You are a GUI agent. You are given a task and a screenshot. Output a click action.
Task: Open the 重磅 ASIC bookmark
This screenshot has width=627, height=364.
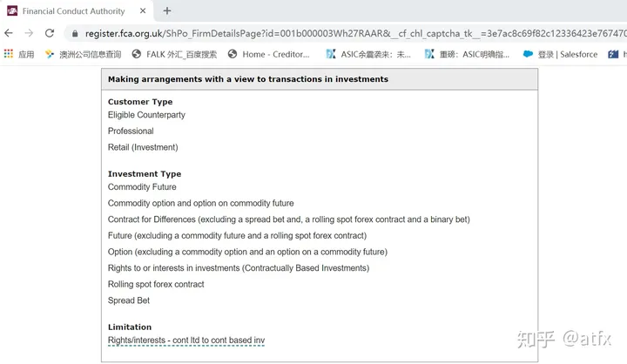pos(467,54)
